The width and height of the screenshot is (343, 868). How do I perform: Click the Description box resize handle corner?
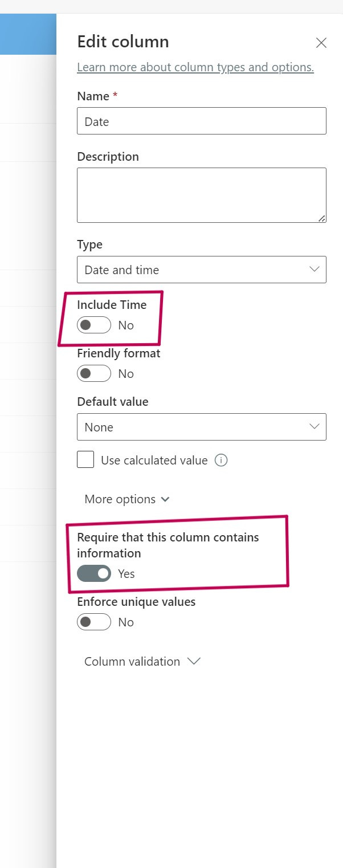coord(322,218)
